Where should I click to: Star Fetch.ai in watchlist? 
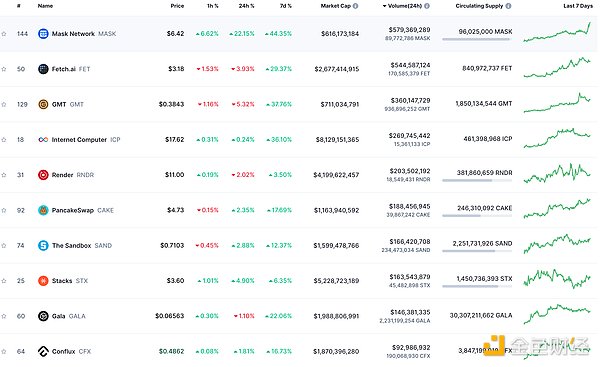point(4,69)
